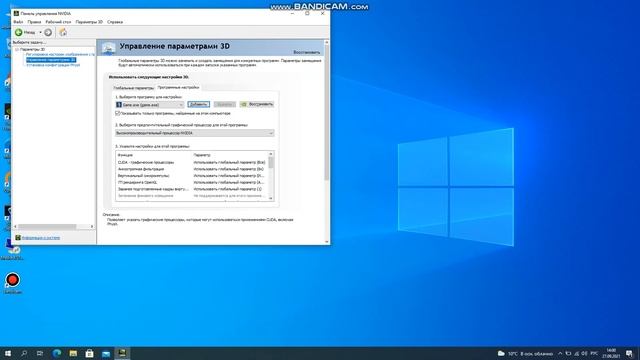Open the Bandicam desktop shortcut
This screenshot has width=640, height=360.
[13, 283]
